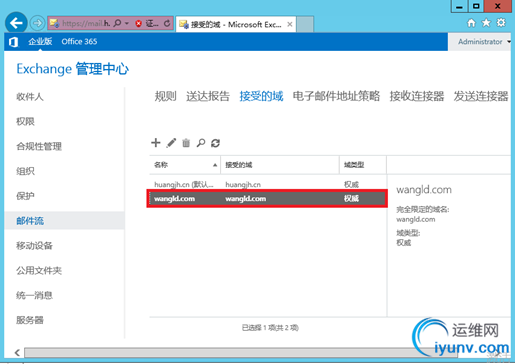Click the 名称 column sort arrow
This screenshot has height=364, width=515.
(215, 165)
